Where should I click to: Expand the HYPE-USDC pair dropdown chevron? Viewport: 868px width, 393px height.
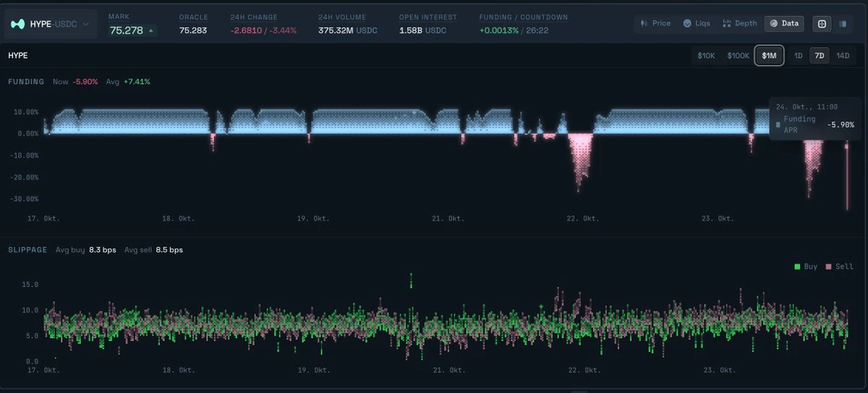point(87,25)
